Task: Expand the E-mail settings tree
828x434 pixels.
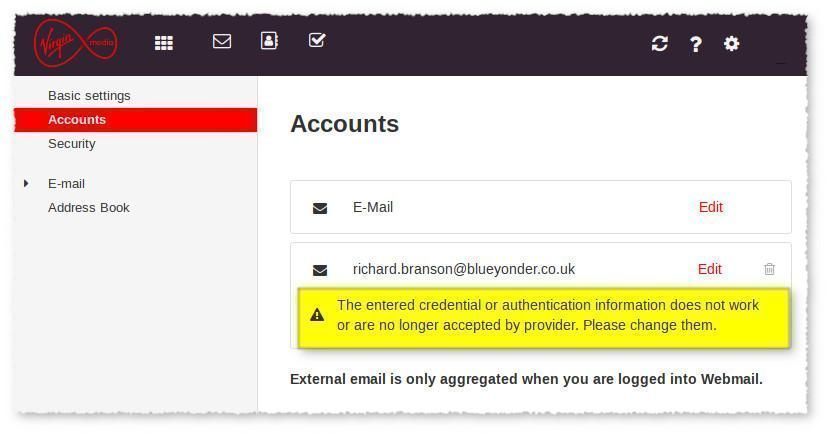Action: pyautogui.click(x=27, y=184)
